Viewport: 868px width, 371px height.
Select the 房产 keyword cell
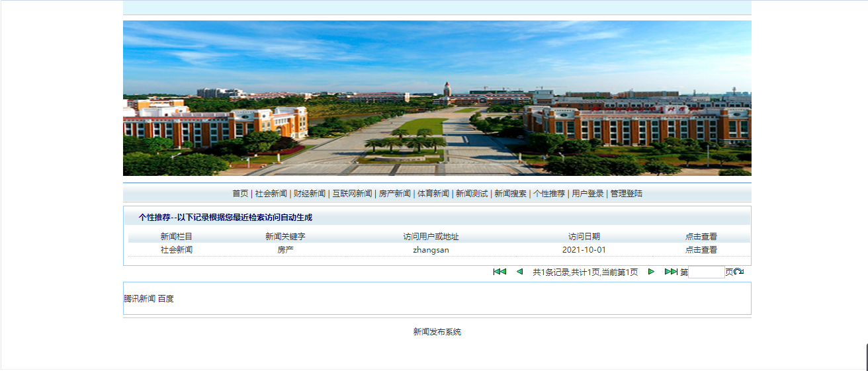pos(285,250)
